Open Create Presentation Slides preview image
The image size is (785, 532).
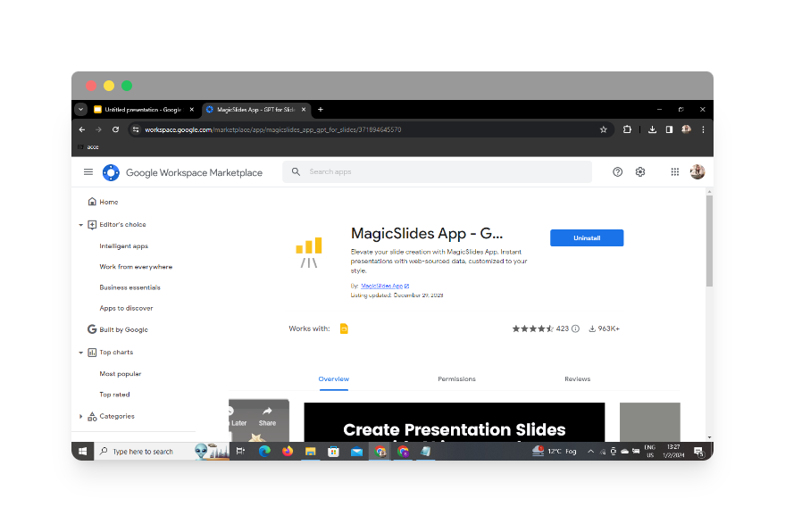[x=454, y=422]
